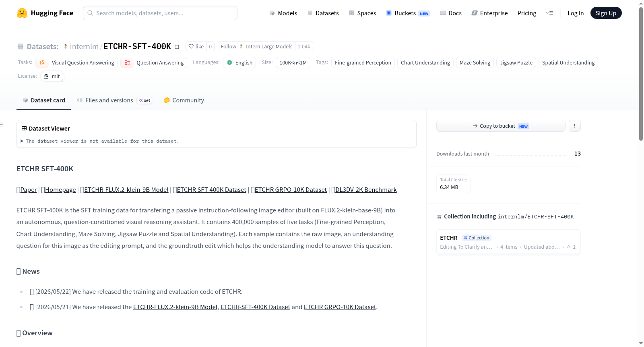Switch to the Community tab
The height and width of the screenshot is (347, 644).
pyautogui.click(x=184, y=100)
